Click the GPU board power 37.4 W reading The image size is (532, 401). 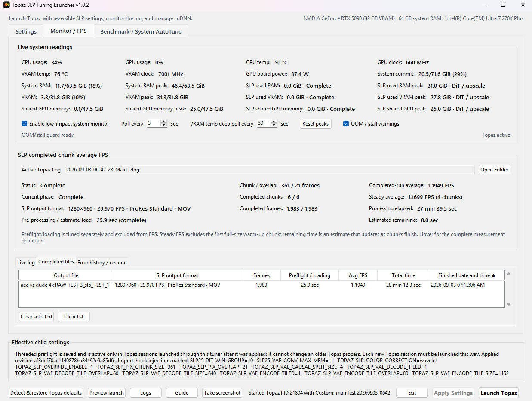click(x=300, y=74)
